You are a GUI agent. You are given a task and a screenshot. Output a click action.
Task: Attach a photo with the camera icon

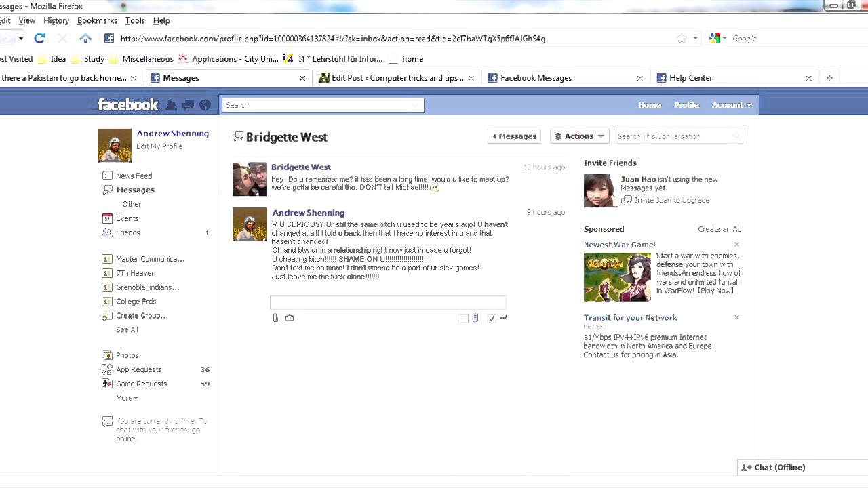click(x=290, y=317)
